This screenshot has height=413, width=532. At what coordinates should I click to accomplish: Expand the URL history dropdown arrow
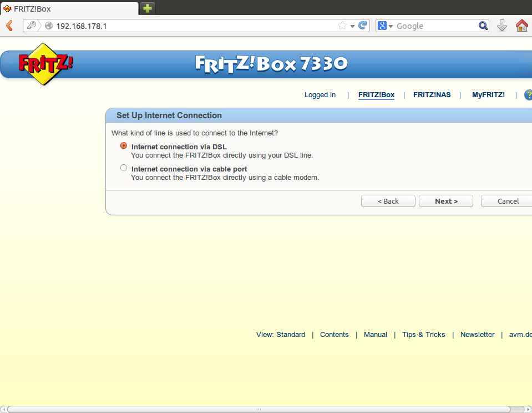click(x=352, y=26)
